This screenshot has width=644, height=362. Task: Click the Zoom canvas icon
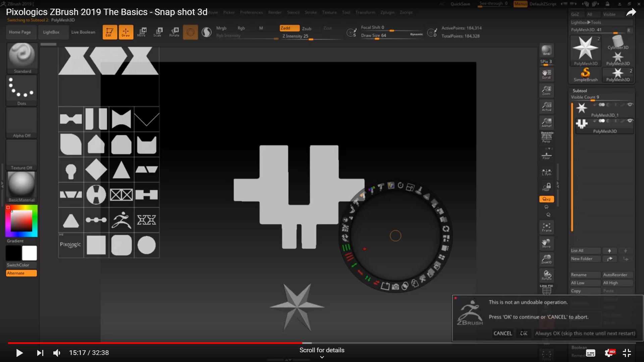[x=546, y=90]
